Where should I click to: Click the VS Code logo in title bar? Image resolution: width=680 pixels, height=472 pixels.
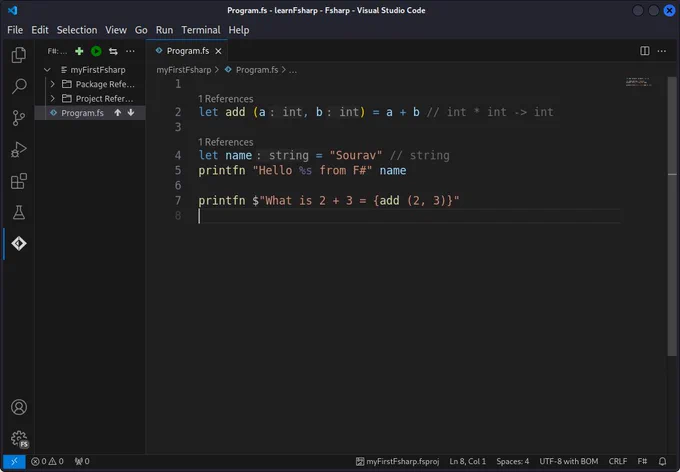(x=13, y=10)
